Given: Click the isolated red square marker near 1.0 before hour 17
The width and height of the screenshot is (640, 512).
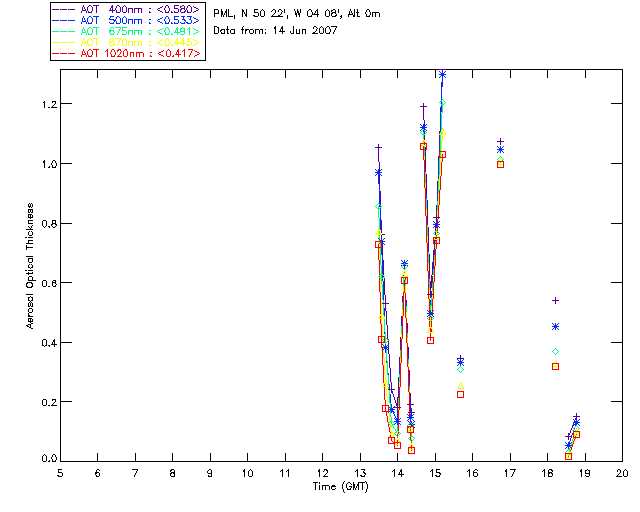Looking at the screenshot, I should click(x=500, y=165).
